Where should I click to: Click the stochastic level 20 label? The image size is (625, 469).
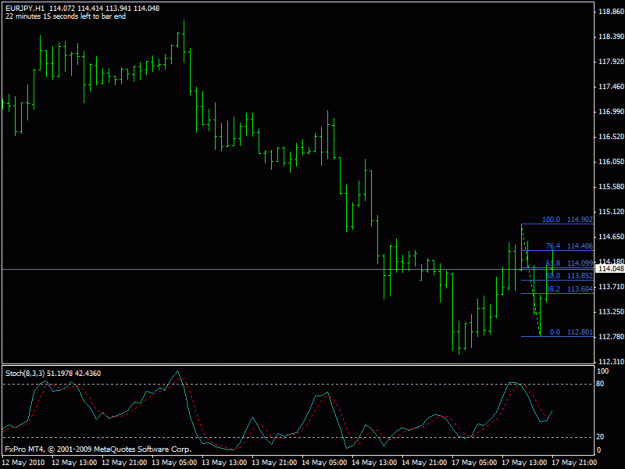point(600,437)
